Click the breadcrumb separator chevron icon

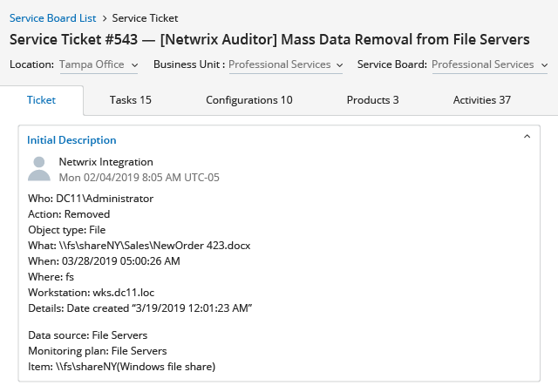pyautogui.click(x=105, y=18)
